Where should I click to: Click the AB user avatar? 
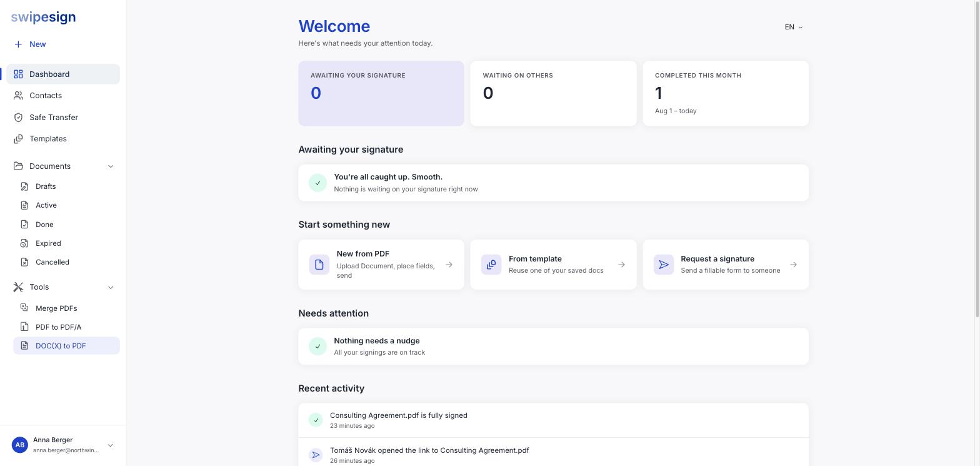coord(20,445)
